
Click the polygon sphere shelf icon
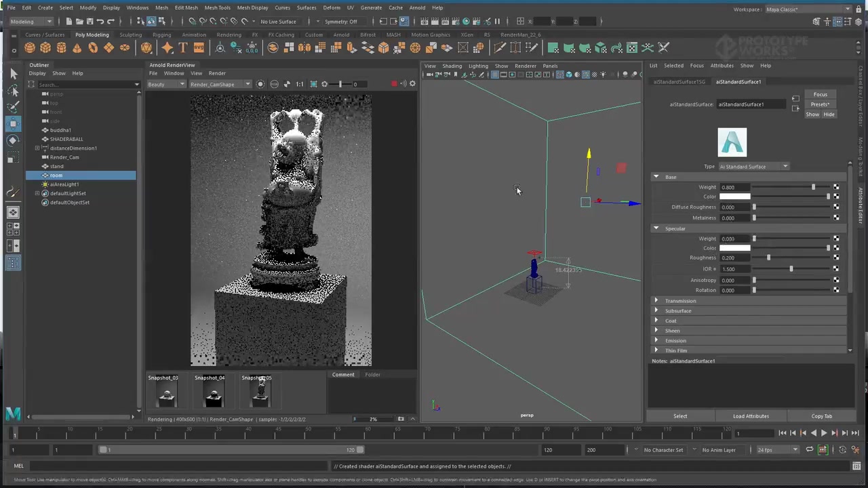tap(29, 47)
